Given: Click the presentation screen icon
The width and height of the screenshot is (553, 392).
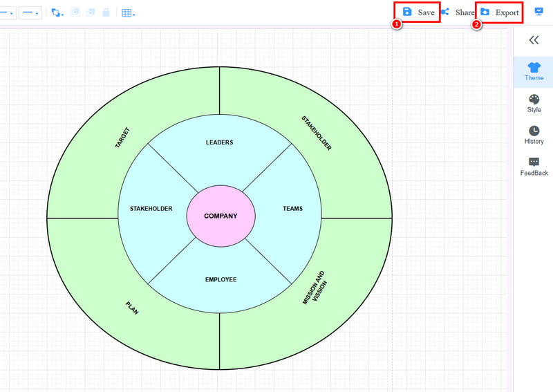Looking at the screenshot, I should [x=538, y=12].
